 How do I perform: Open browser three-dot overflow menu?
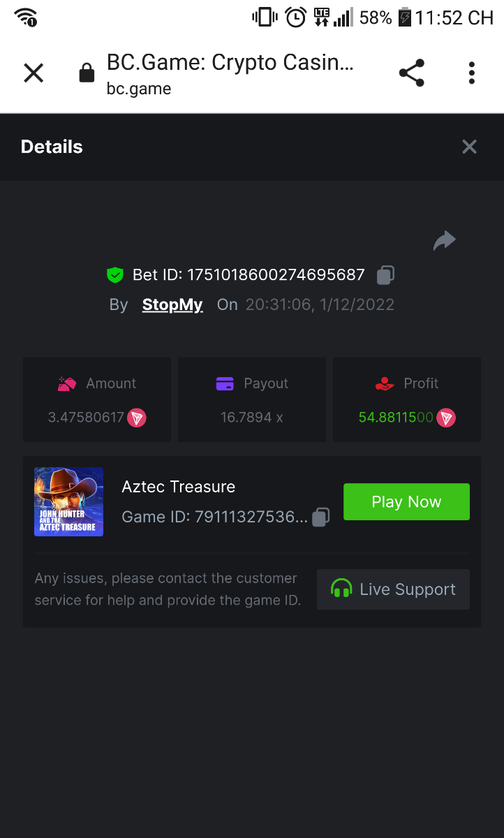pyautogui.click(x=472, y=73)
